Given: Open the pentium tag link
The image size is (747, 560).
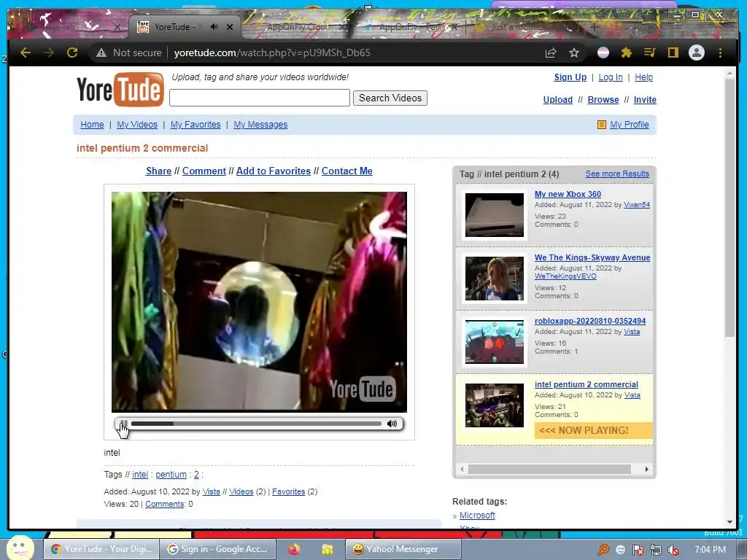Looking at the screenshot, I should point(171,474).
